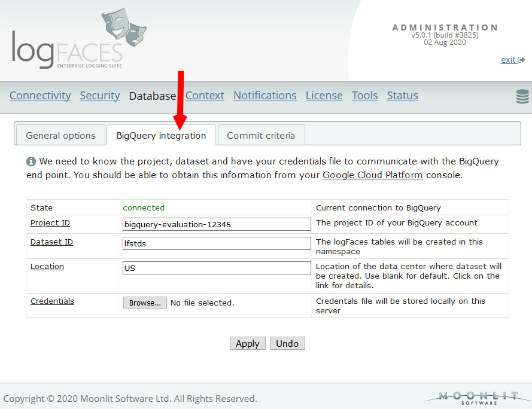The width and height of the screenshot is (532, 409).
Task: Click the 'State' row label
Action: [41, 207]
